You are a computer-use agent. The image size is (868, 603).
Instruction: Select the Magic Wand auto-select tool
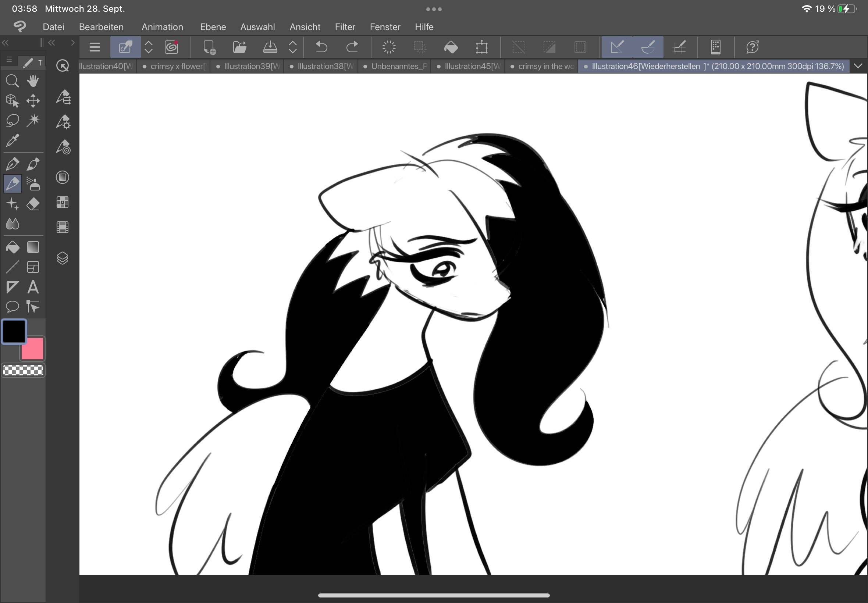click(x=33, y=121)
